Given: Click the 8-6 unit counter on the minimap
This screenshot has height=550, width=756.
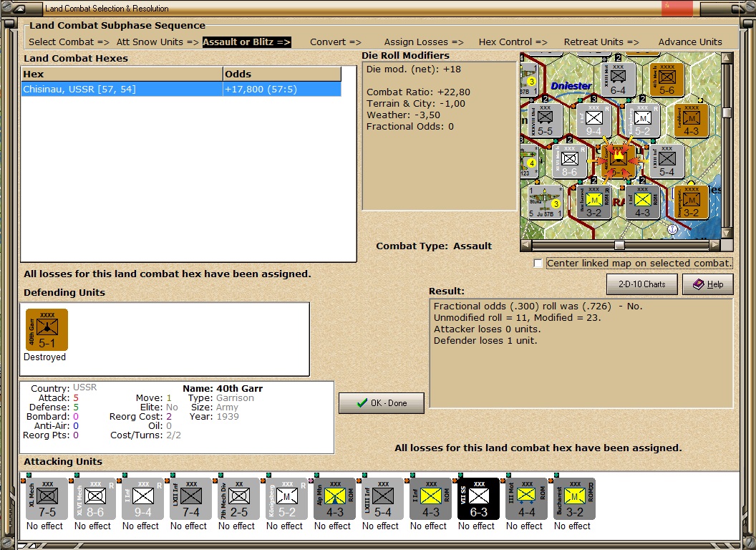Looking at the screenshot, I should coord(569,162).
